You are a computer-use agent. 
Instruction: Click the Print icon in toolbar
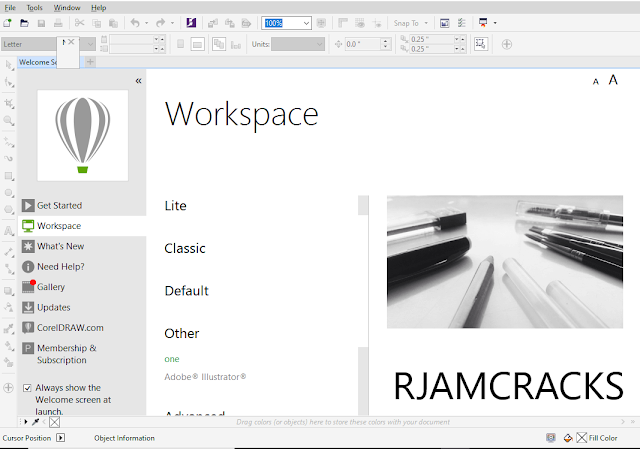[58, 23]
